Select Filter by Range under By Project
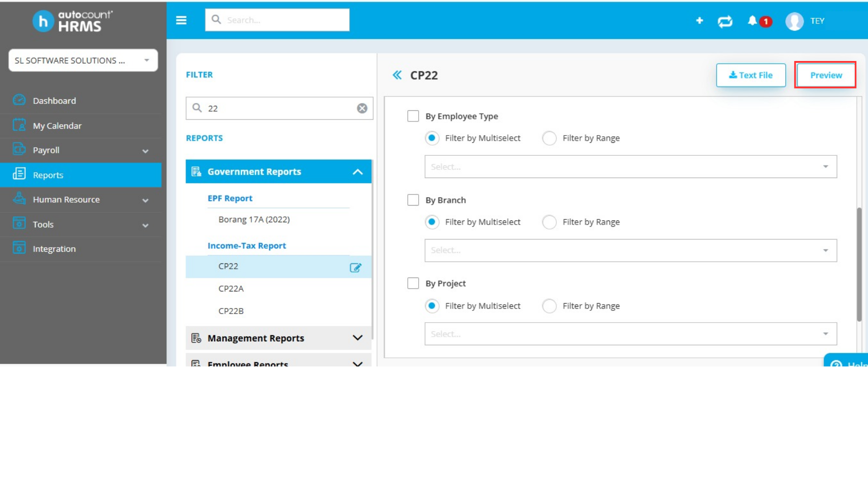This screenshot has width=868, height=488. pos(549,306)
